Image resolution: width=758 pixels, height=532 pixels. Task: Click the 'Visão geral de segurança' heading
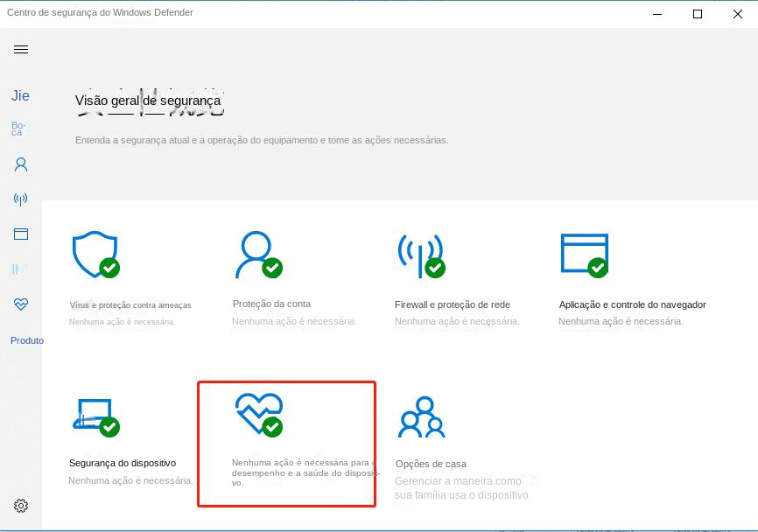(x=148, y=101)
